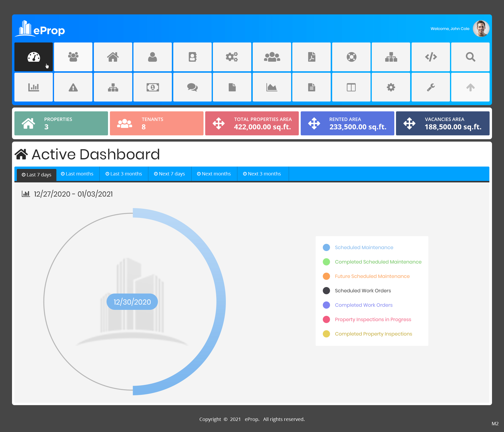The image size is (504, 432).
Task: Click the Property Inspections in Progress swatch
Action: tap(326, 319)
